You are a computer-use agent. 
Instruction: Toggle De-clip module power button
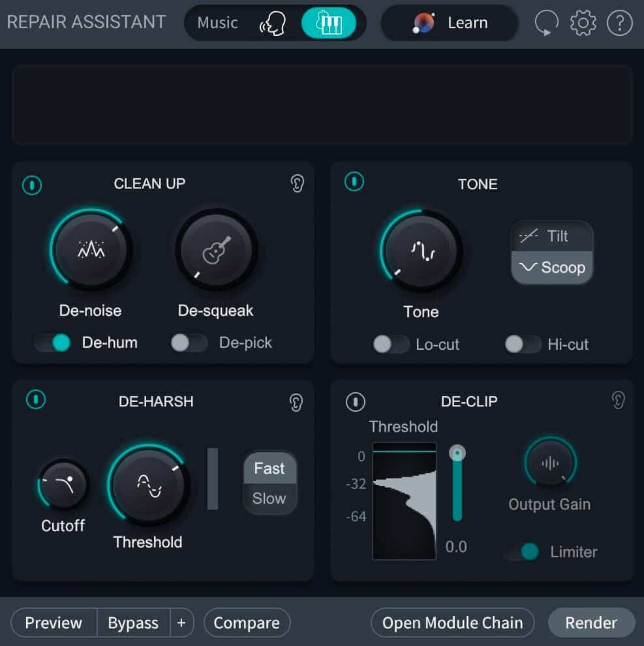click(x=356, y=402)
